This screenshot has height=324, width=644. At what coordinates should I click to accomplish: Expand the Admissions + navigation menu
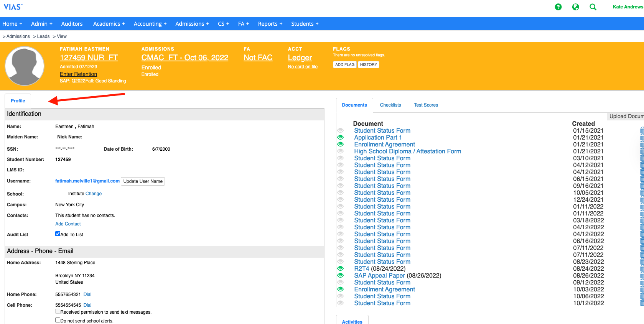192,24
